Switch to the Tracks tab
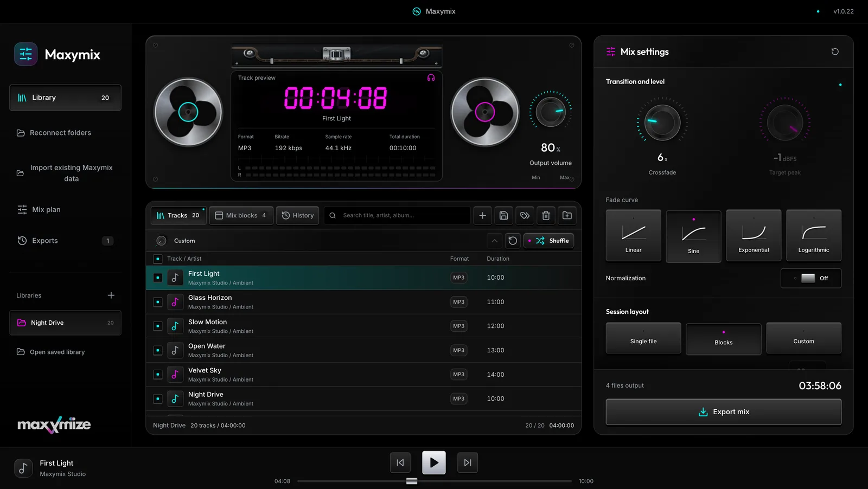Viewport: 868px width, 489px height. point(178,216)
